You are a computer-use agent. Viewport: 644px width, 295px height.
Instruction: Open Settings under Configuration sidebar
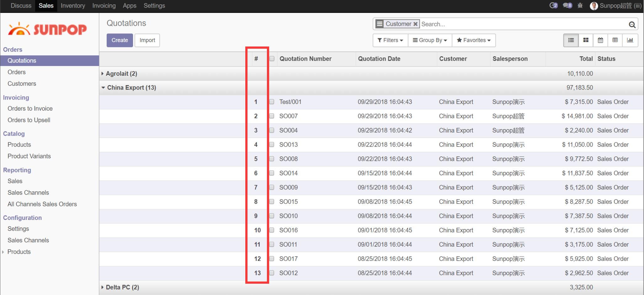[18, 229]
